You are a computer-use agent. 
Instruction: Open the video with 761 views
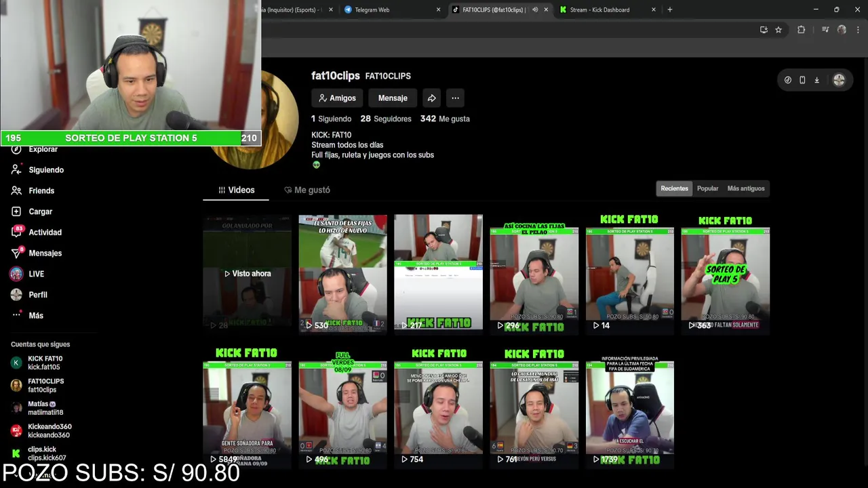pyautogui.click(x=534, y=408)
